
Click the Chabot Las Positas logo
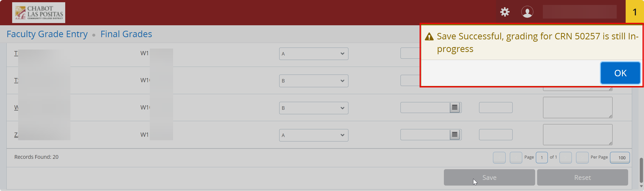pos(39,12)
